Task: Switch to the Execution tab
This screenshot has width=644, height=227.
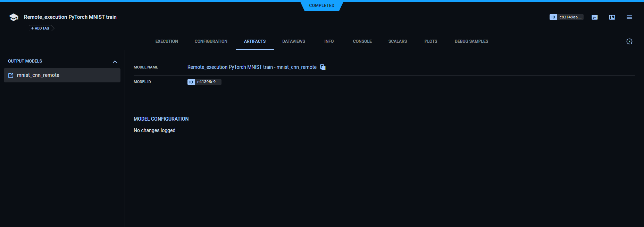Action: [167, 41]
